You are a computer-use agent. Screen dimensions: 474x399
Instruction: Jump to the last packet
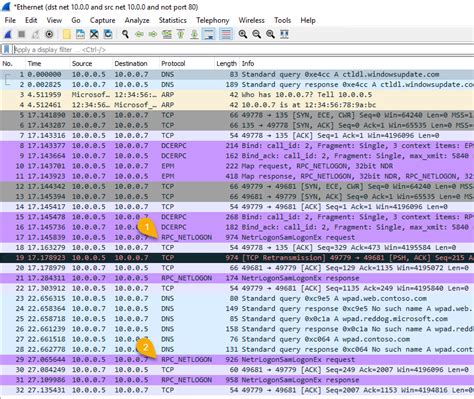(x=194, y=34)
